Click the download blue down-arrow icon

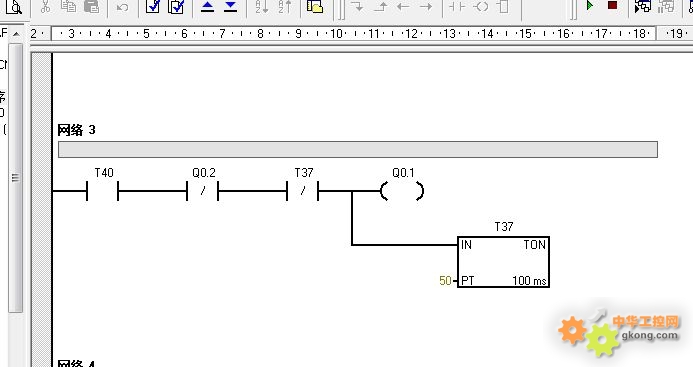[230, 6]
